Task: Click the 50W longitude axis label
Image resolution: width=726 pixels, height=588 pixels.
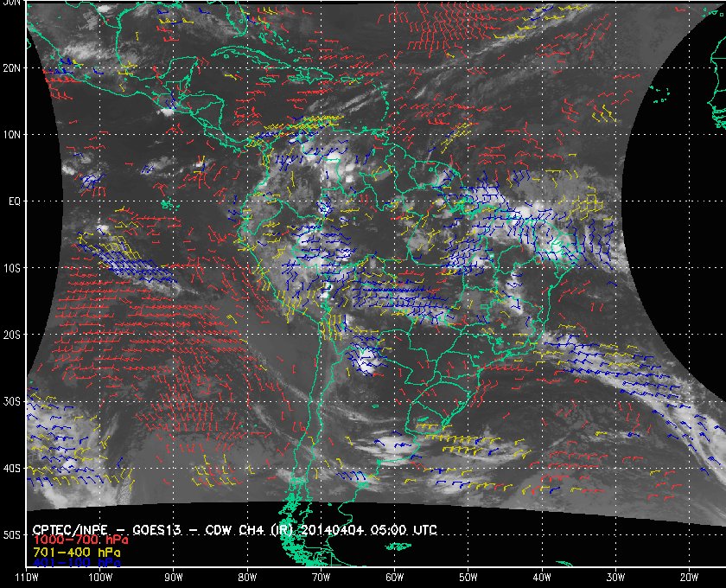Action: click(468, 578)
